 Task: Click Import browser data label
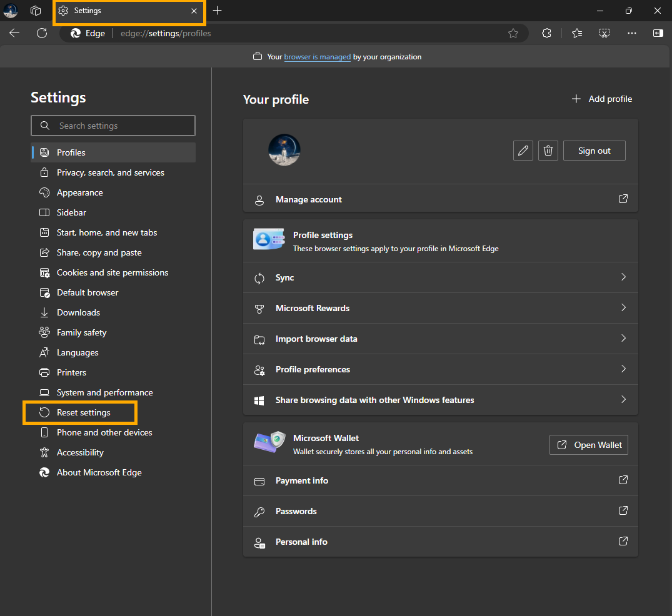point(316,339)
